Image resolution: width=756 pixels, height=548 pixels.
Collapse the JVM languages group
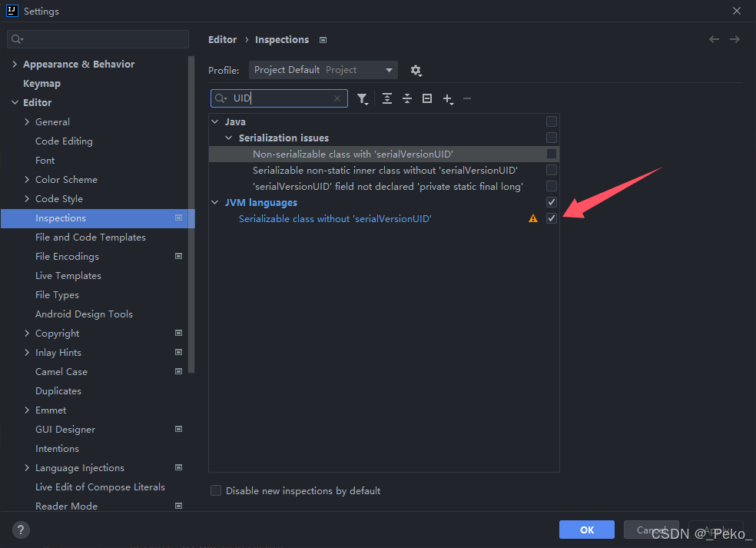[215, 203]
